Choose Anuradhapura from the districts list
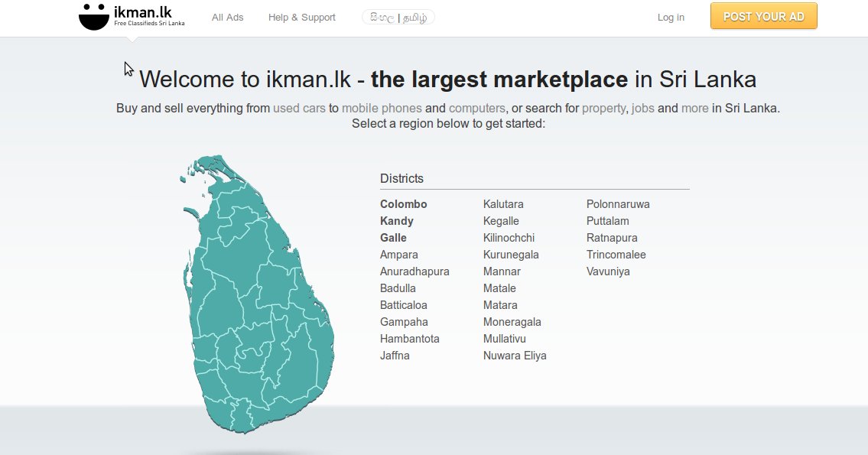 [414, 271]
